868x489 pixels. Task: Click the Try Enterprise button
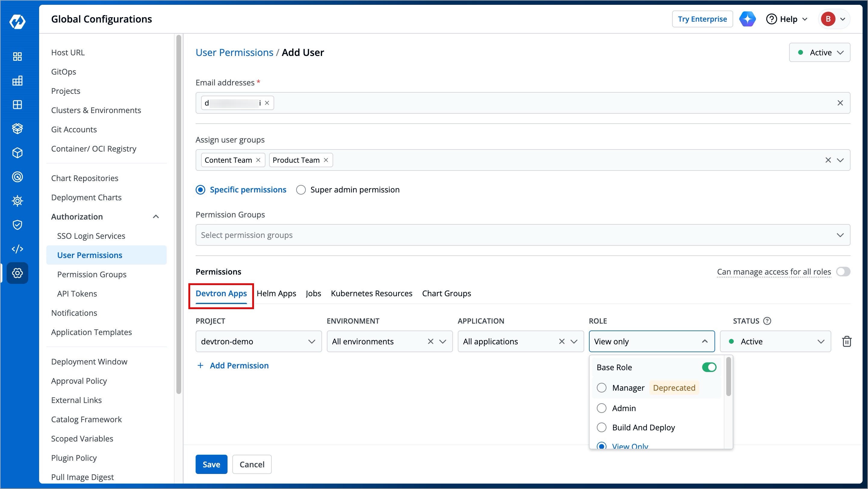pos(702,19)
